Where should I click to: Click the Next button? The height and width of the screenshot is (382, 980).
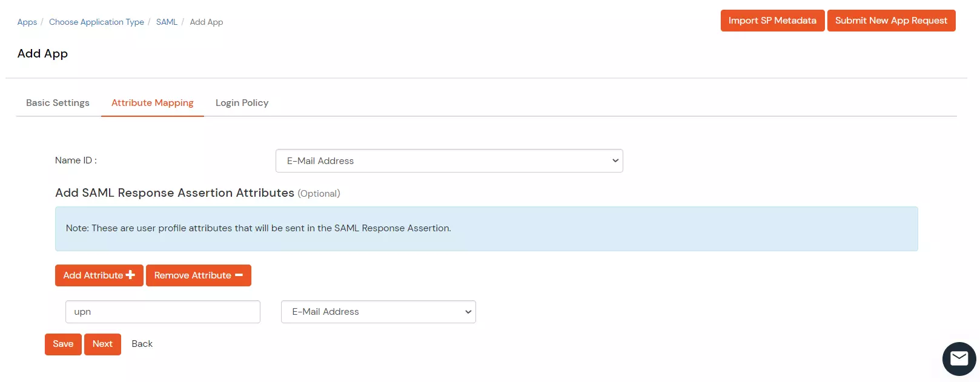pyautogui.click(x=102, y=344)
